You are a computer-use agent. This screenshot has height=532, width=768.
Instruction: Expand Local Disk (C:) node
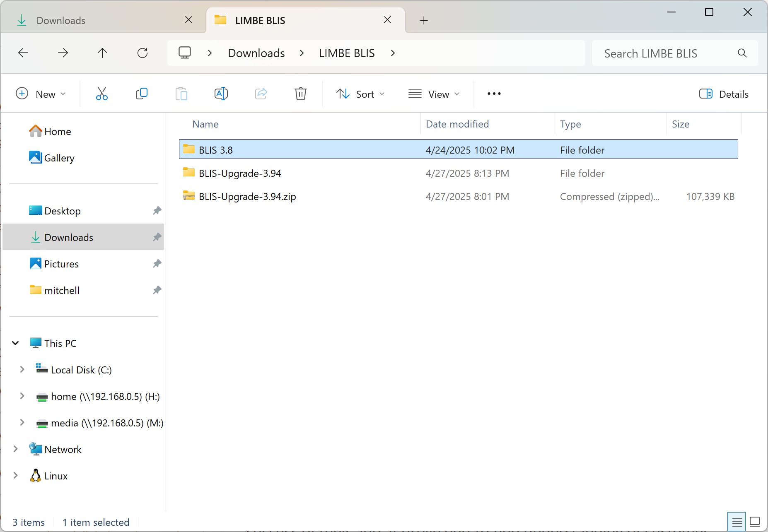point(22,369)
